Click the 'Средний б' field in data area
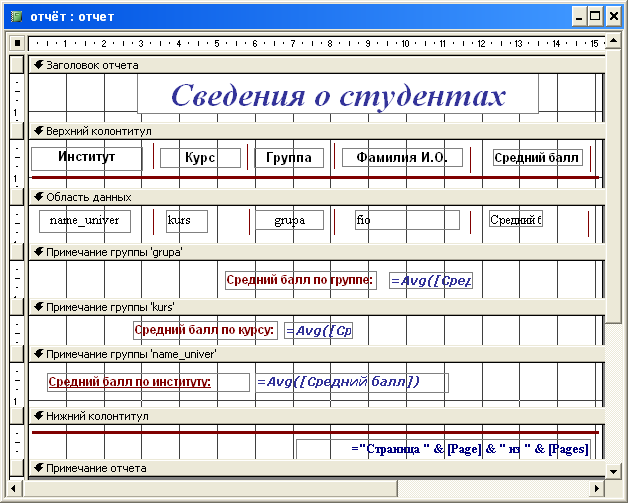The image size is (628, 503). (x=516, y=219)
